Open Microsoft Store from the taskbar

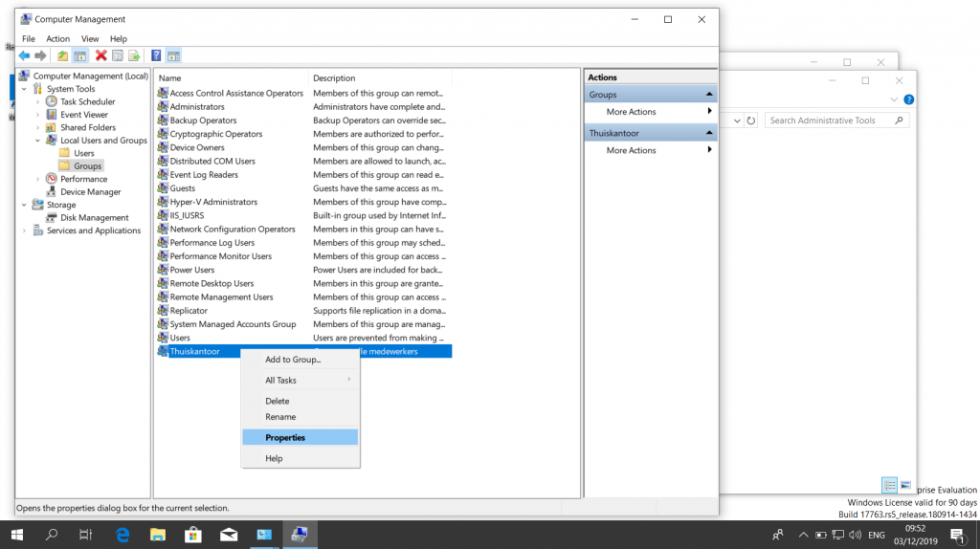pyautogui.click(x=193, y=535)
